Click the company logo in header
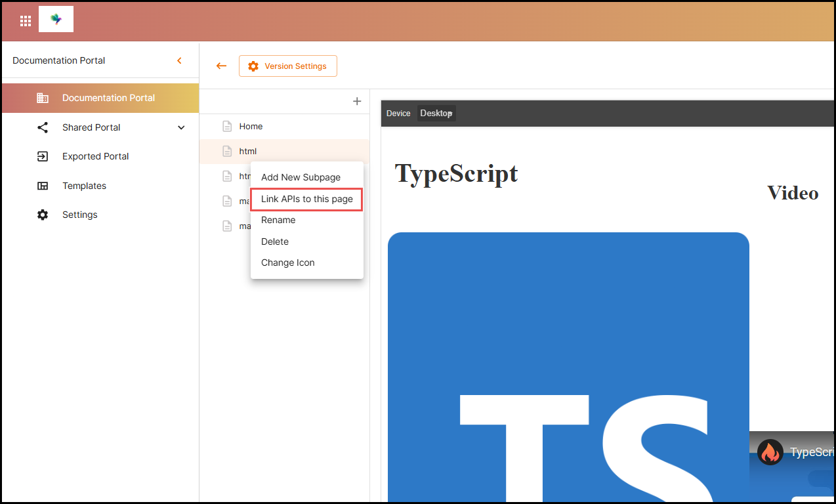Screen dimensions: 836x504 [56, 20]
